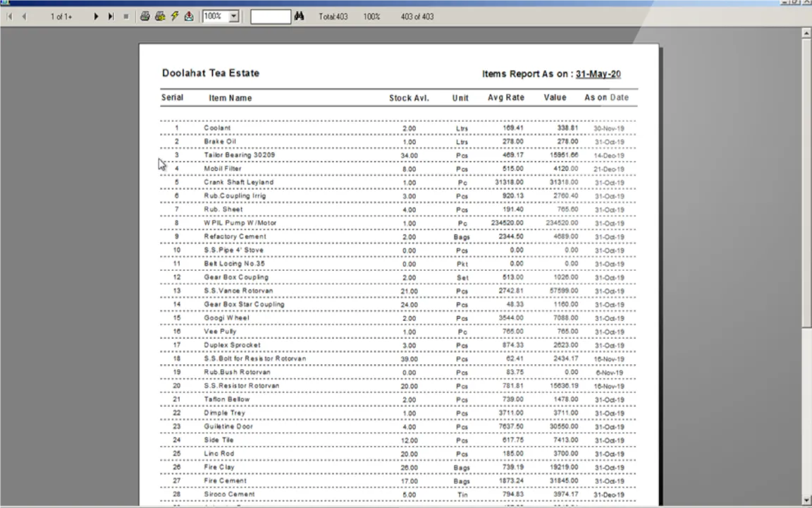Click the 57599.00 value for S.S.Vance Rotorvan
Screen dimensions: 812x508
click(564, 291)
